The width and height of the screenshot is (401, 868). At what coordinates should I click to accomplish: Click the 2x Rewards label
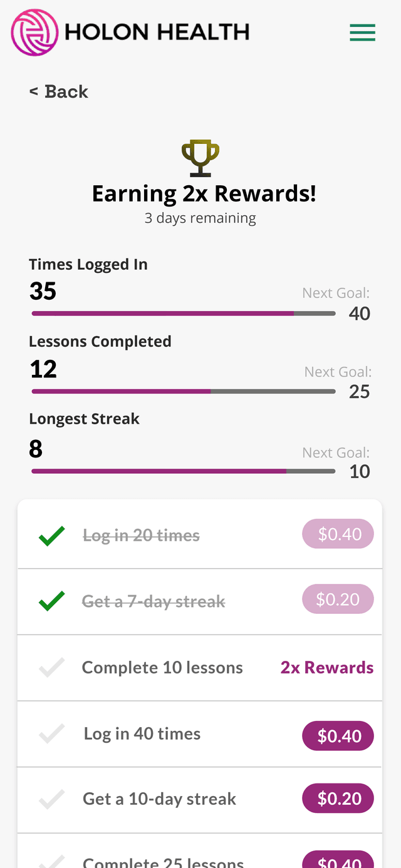coord(327,668)
